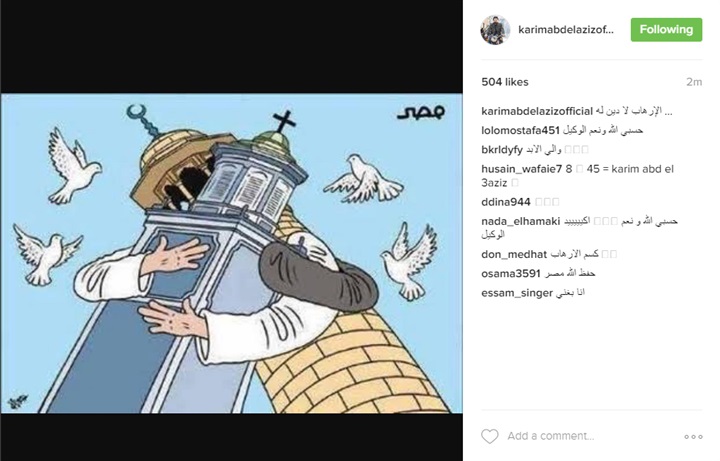Click the 2m post timestamp

[x=694, y=82]
